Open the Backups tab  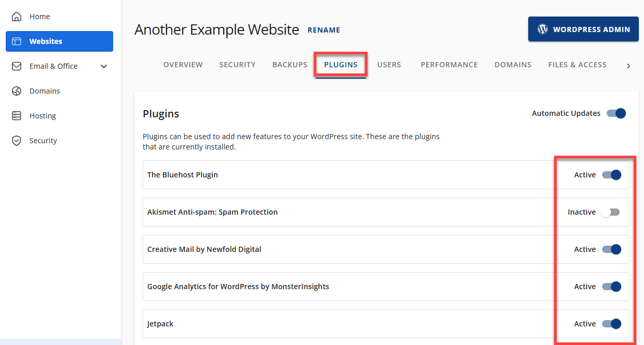[289, 65]
